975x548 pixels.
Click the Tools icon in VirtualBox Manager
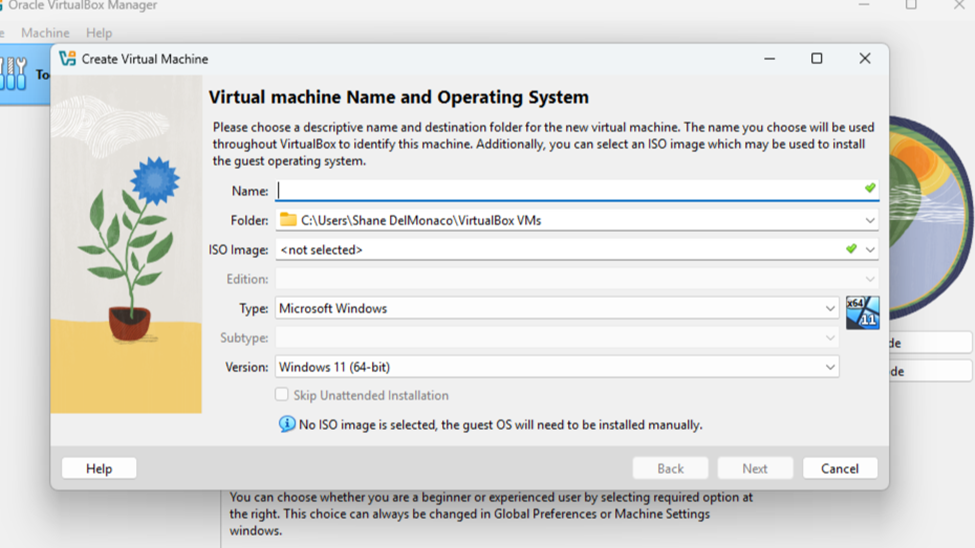15,74
